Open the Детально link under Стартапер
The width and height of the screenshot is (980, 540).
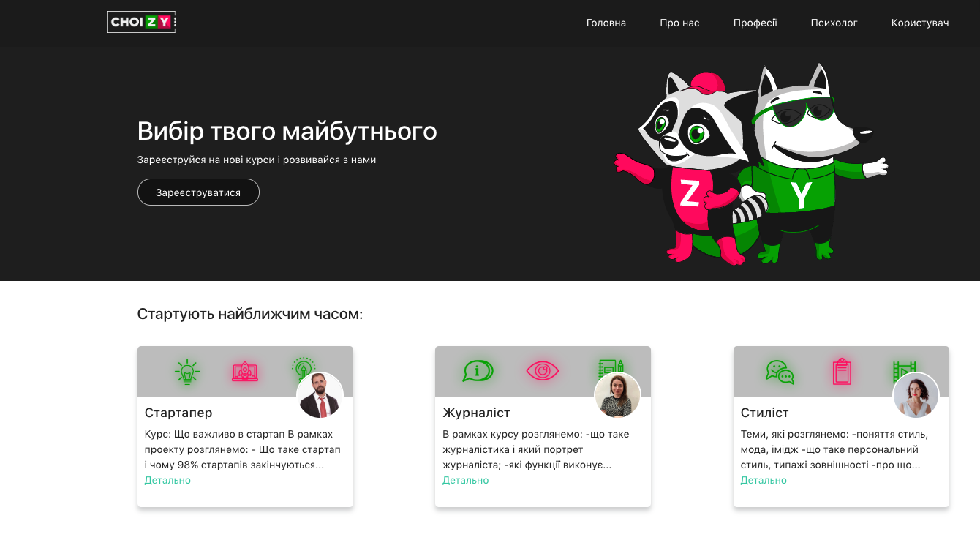click(167, 480)
